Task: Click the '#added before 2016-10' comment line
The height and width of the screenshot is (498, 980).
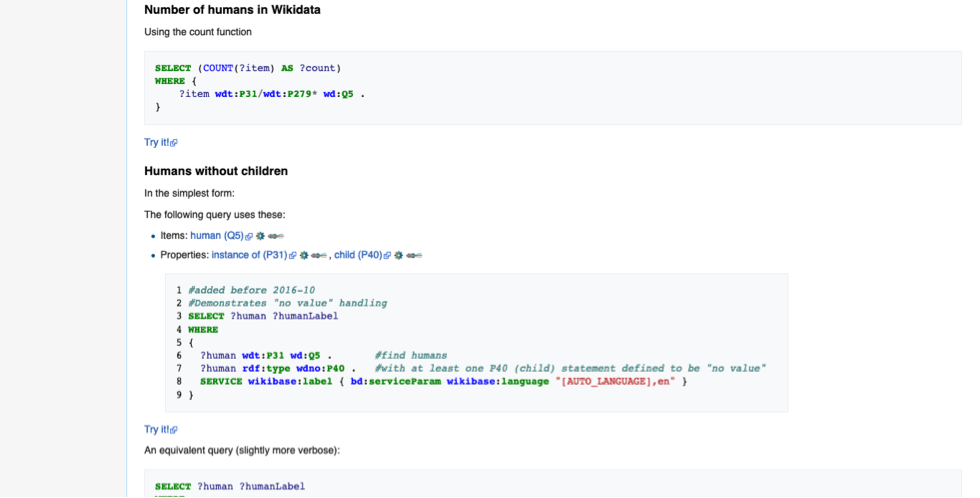Action: point(251,290)
